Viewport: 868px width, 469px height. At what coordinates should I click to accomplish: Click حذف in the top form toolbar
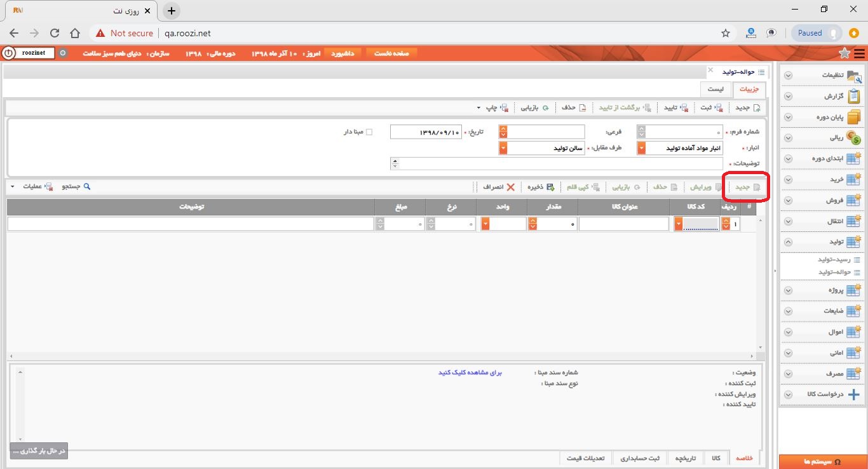pyautogui.click(x=574, y=107)
